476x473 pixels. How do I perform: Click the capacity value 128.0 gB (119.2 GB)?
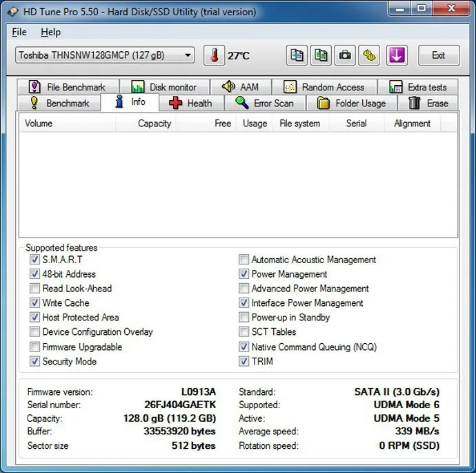pos(170,418)
